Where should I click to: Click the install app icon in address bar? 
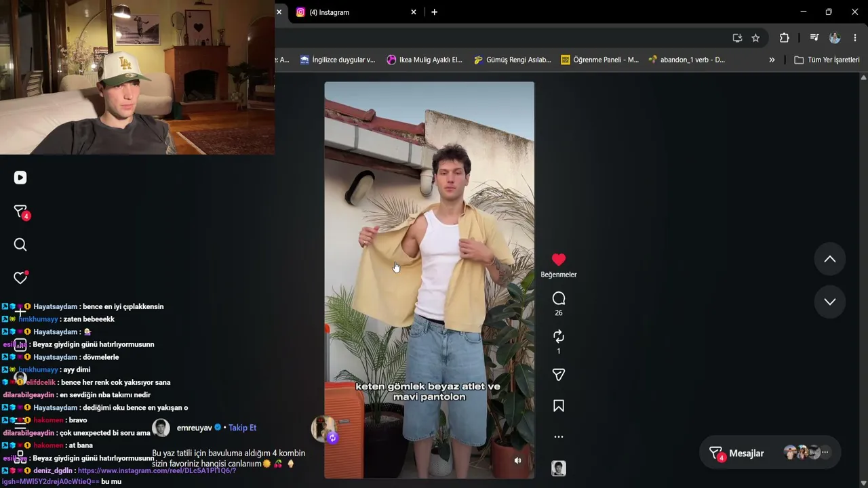click(737, 38)
